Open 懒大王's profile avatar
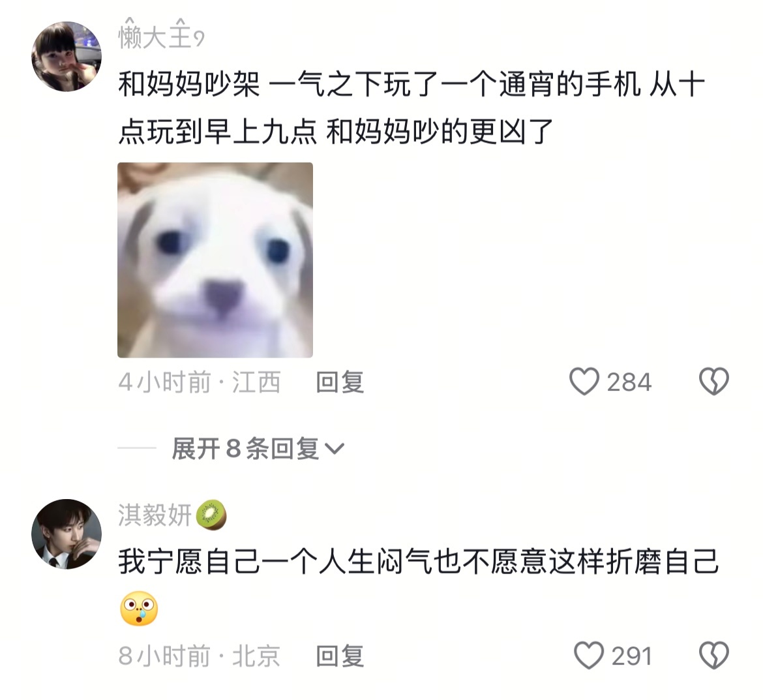The image size is (763, 700). pos(67,57)
